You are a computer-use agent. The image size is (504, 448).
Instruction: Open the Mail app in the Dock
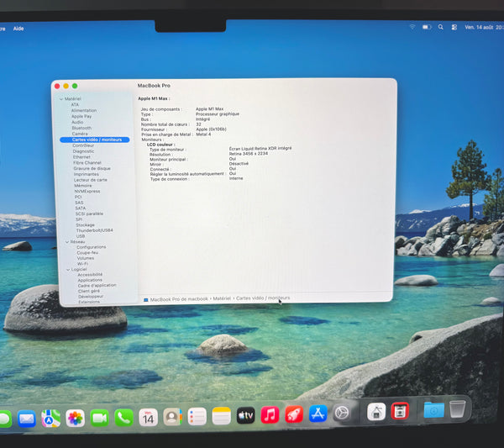[27, 419]
